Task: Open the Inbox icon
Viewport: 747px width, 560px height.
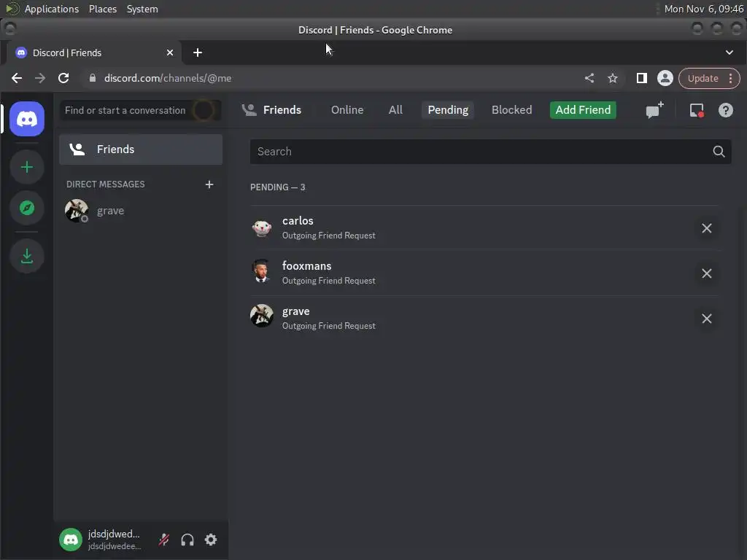Action: 697,110
